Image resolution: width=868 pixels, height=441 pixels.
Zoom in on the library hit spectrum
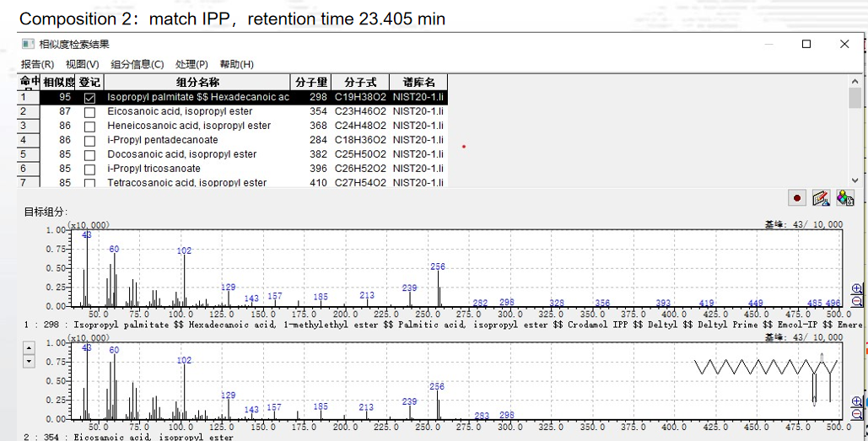pos(857,401)
